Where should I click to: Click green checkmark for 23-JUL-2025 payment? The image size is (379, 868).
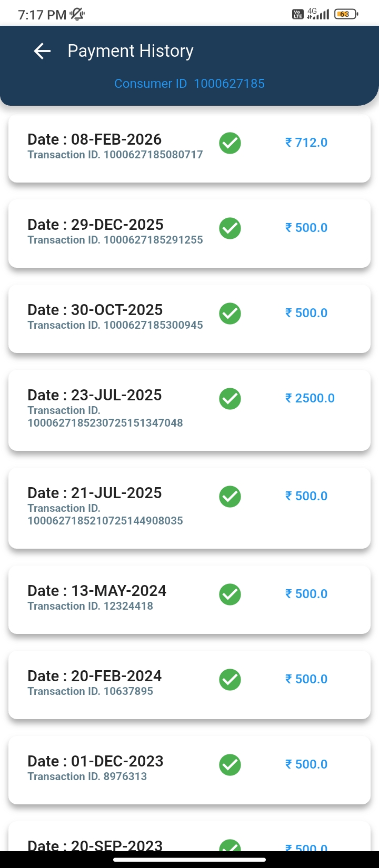pos(230,399)
